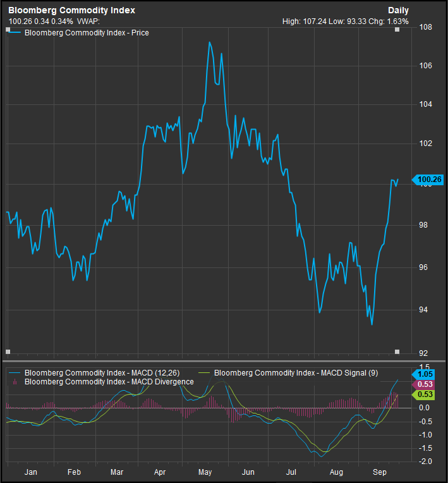Click the Aug month axis label

pyautogui.click(x=336, y=472)
